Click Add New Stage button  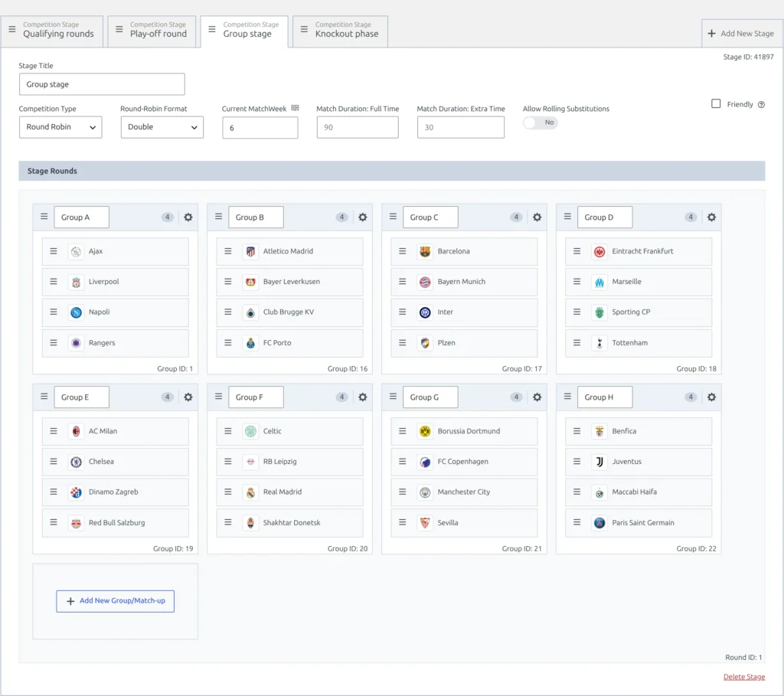tap(741, 34)
